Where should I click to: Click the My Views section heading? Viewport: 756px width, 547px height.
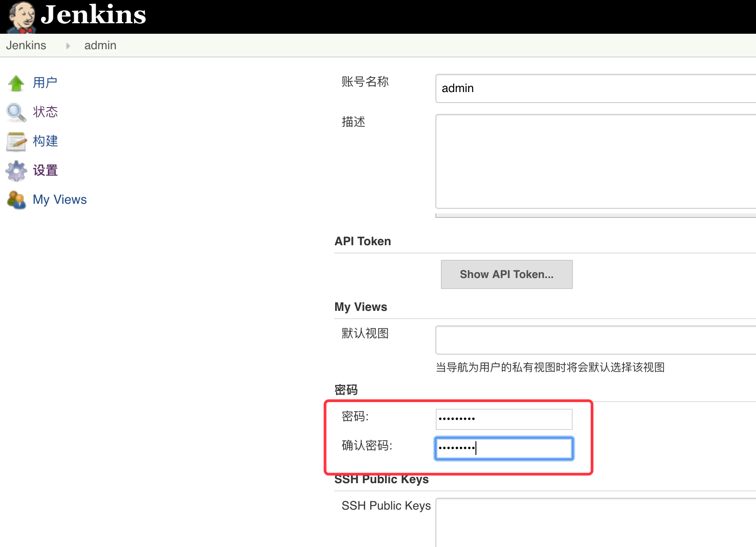pyautogui.click(x=361, y=307)
